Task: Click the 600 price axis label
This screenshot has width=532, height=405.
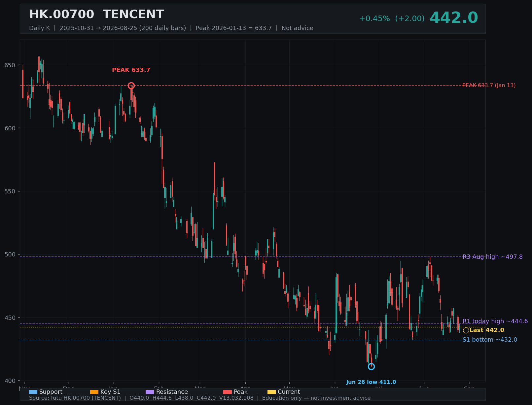Action: click(10, 128)
